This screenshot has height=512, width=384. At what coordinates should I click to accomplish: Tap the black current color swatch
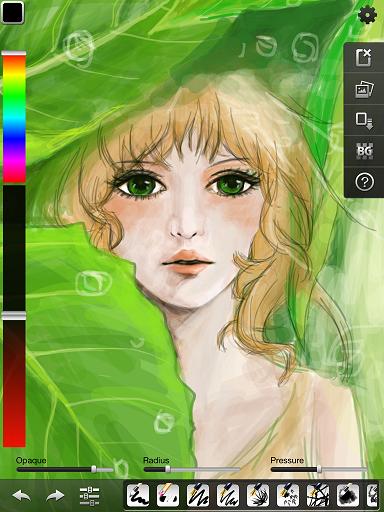tap(12, 12)
